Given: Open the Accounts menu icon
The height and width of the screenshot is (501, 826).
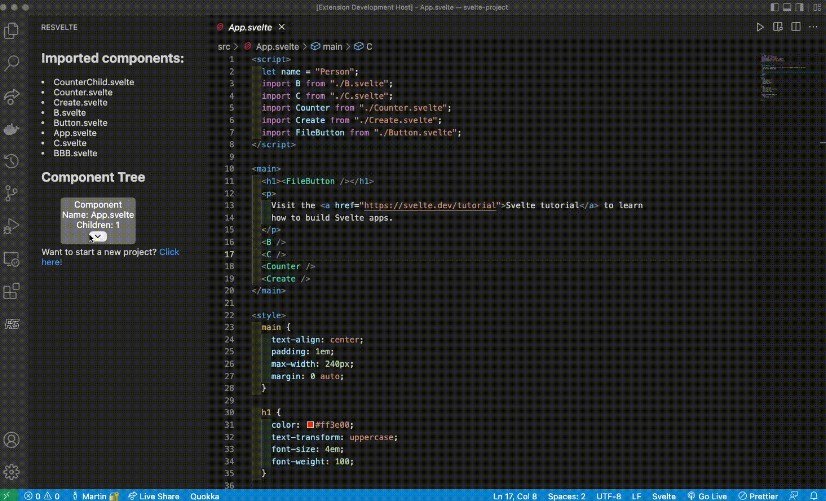Looking at the screenshot, I should 12,440.
